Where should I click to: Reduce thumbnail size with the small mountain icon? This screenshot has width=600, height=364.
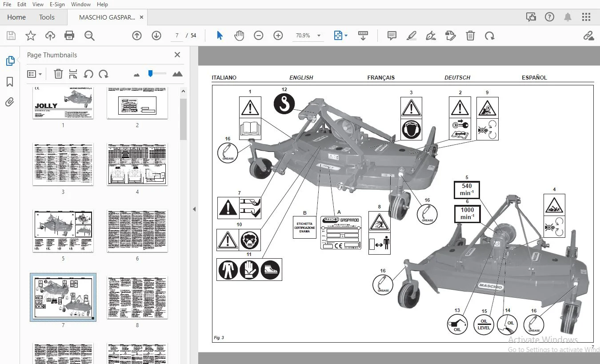click(137, 74)
